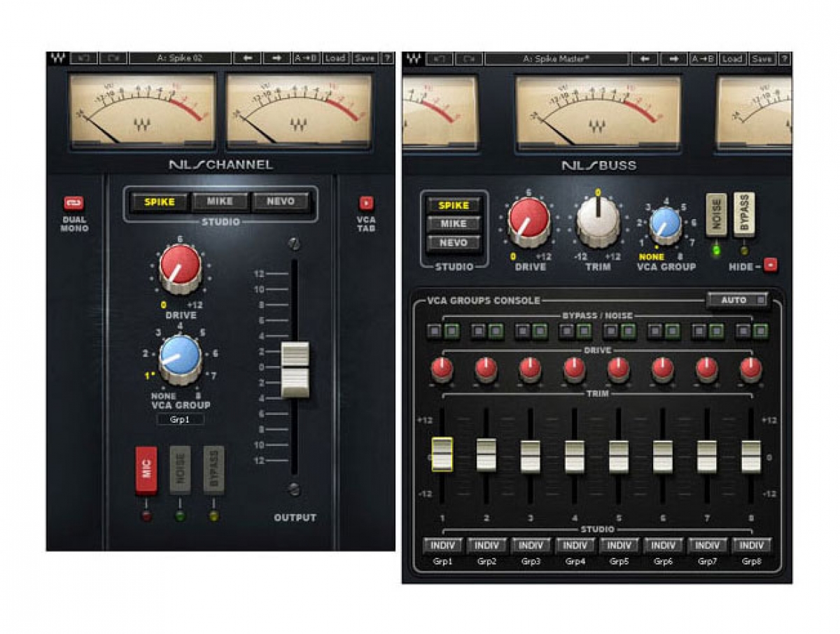Select MIKE studio in NLS Buss
Image resolution: width=840 pixels, height=634 pixels.
pos(454,225)
